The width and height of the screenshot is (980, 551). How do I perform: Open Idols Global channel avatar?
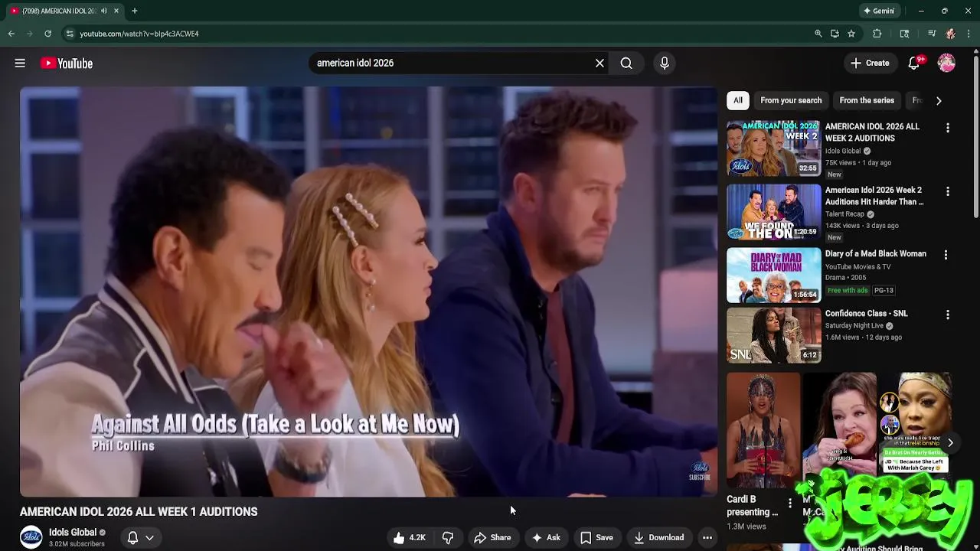coord(31,537)
